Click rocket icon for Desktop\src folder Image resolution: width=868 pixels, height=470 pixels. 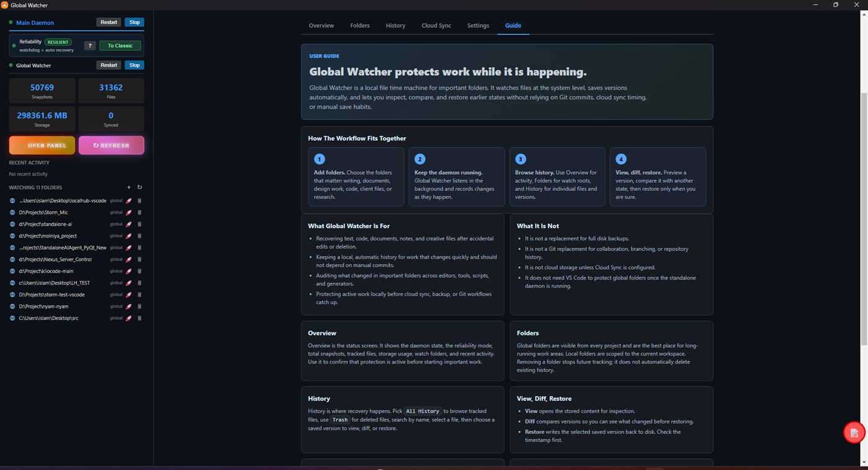click(129, 319)
